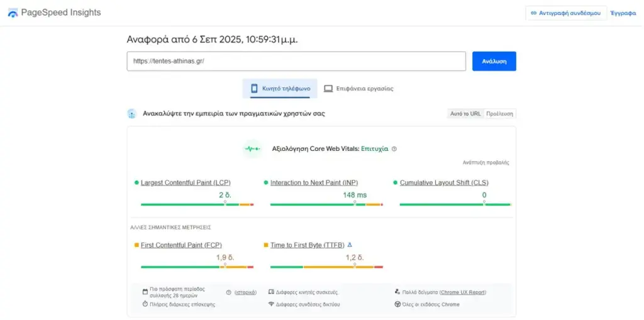Click the PageSpeed Insights logo icon

click(13, 13)
